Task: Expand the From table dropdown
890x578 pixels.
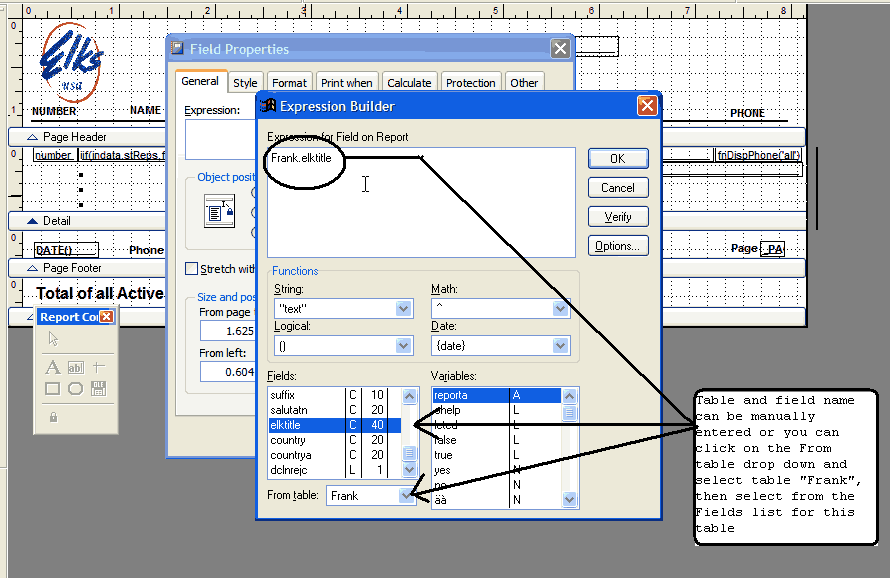Action: (406, 495)
